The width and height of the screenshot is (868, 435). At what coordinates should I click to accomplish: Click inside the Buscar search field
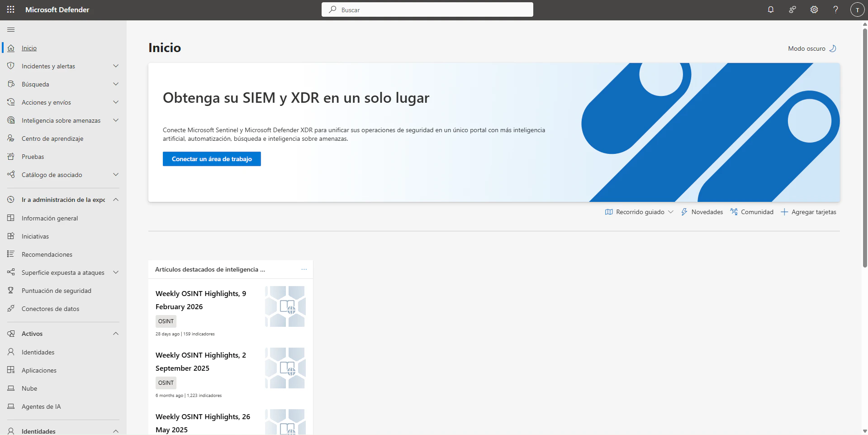tap(427, 10)
